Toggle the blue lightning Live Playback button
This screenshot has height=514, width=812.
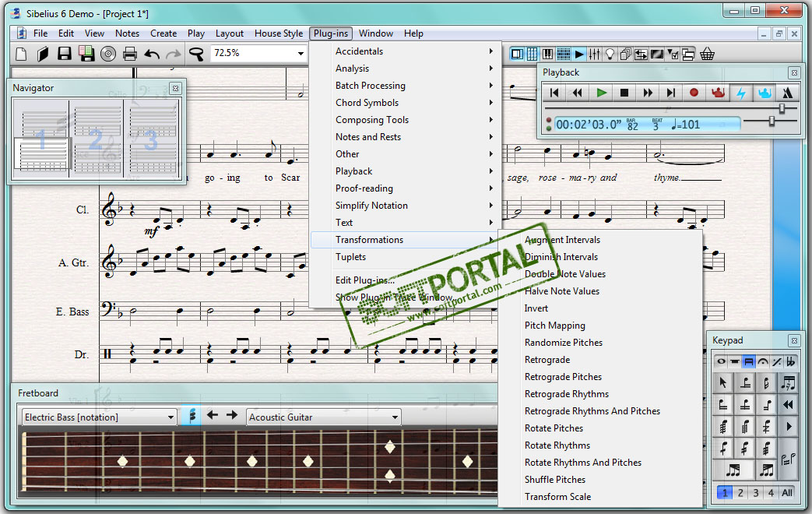[741, 93]
